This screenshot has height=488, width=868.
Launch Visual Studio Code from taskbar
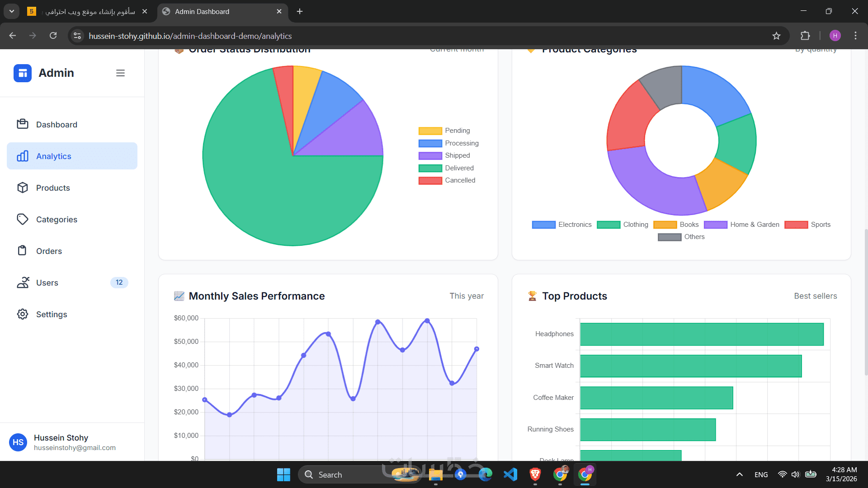pos(510,474)
